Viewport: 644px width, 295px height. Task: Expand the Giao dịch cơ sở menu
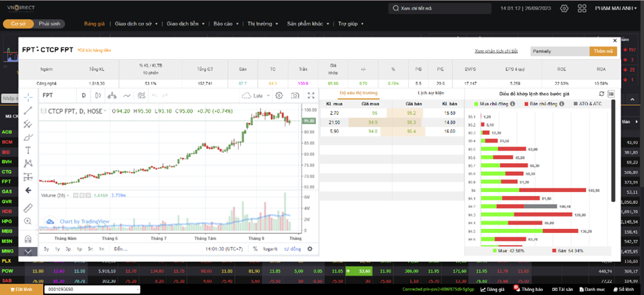click(x=136, y=24)
